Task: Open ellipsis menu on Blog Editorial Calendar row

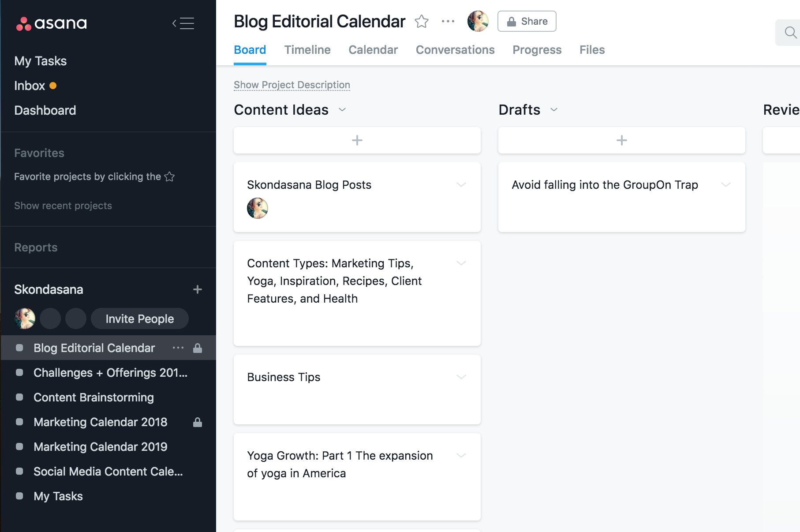Action: 178,348
